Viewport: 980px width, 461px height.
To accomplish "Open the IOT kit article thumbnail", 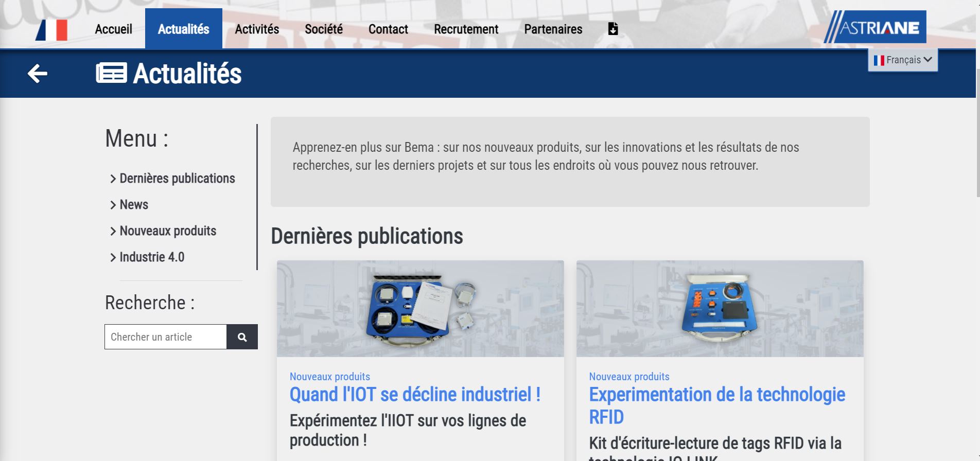I will [421, 309].
